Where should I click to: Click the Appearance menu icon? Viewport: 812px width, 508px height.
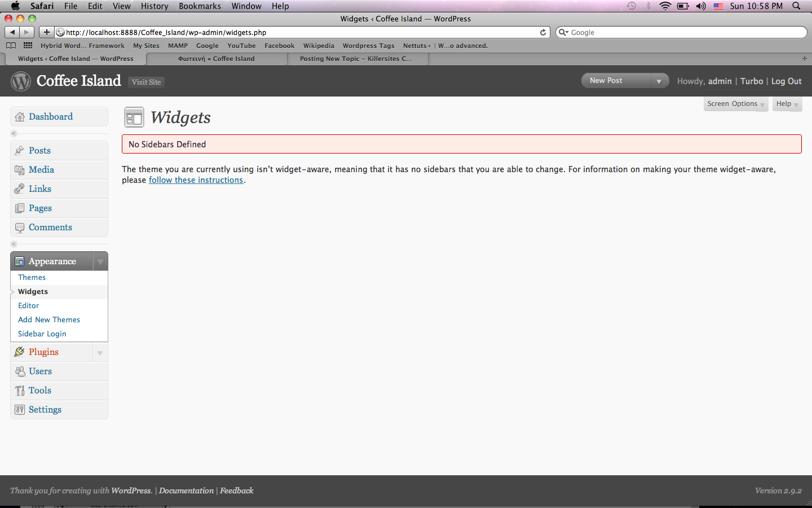pos(20,261)
